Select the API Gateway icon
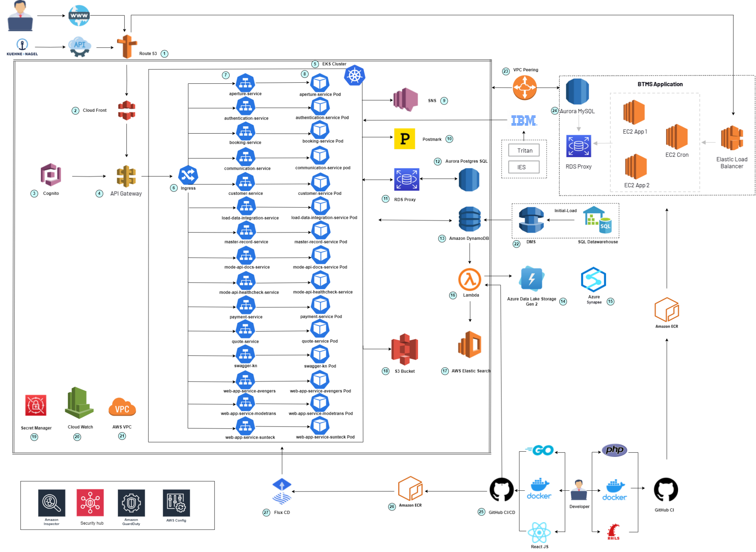Image resolution: width=756 pixels, height=552 pixels. pos(126,176)
